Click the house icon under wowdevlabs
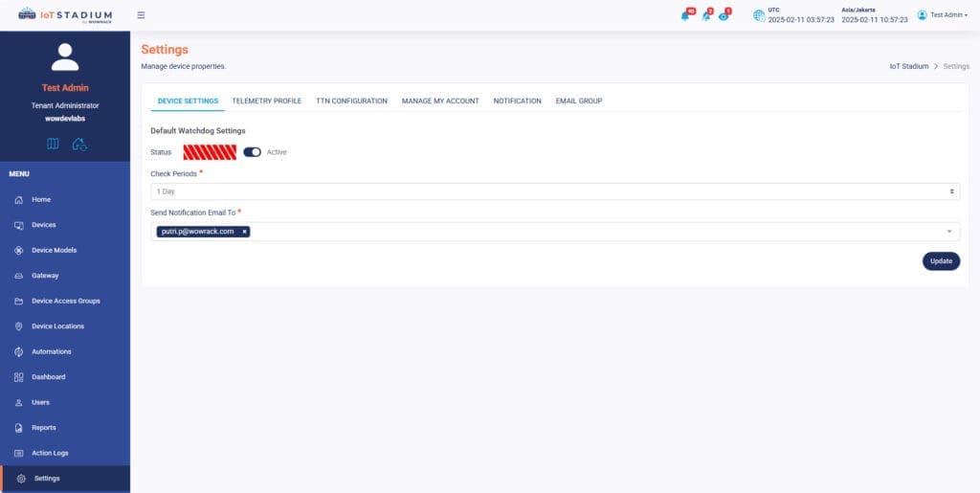980x493 pixels. click(x=79, y=144)
